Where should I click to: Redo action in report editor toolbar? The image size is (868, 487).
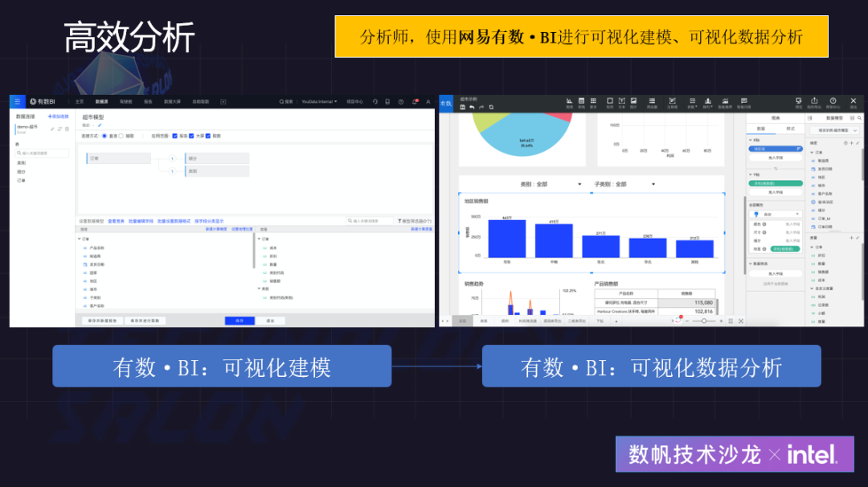[481, 108]
